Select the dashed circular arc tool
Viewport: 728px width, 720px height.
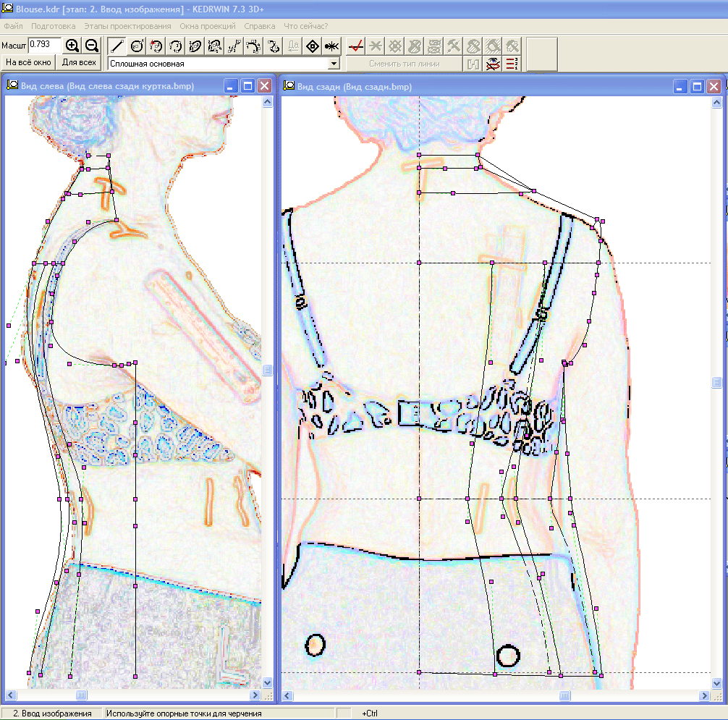point(176,46)
